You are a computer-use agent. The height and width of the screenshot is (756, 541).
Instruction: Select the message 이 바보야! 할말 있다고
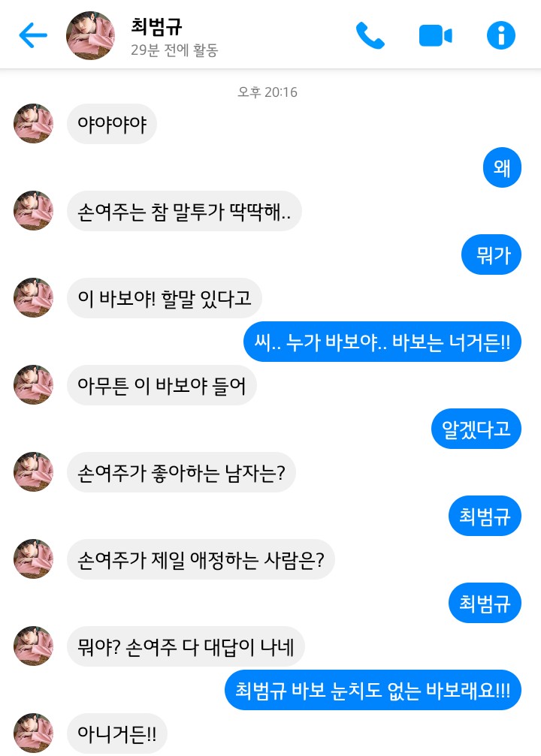click(x=165, y=298)
